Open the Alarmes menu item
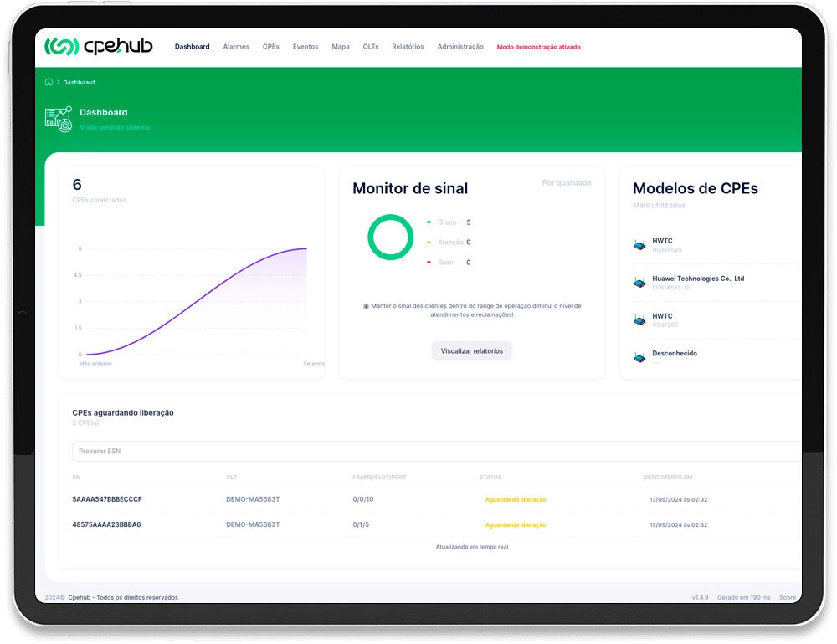The image size is (837, 644). coord(236,47)
